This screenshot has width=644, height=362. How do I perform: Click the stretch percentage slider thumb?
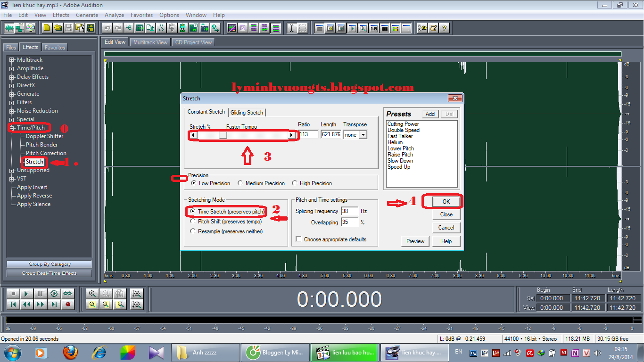click(x=223, y=135)
